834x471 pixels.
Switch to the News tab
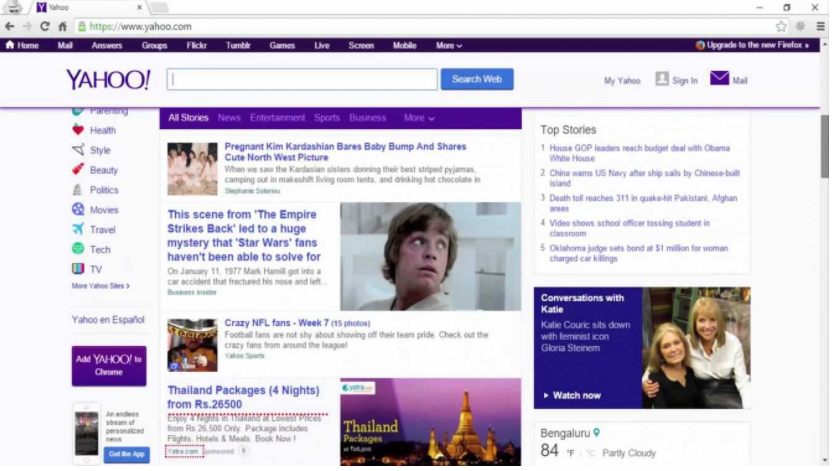[229, 118]
